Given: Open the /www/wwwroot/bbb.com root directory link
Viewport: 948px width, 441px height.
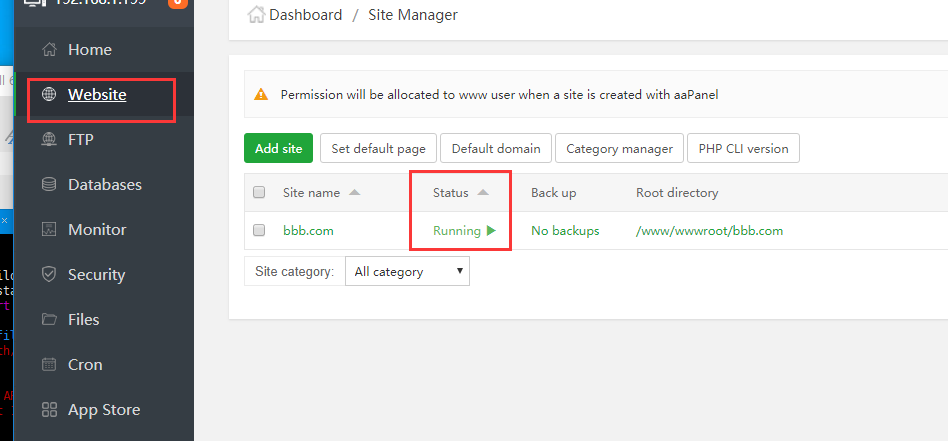Looking at the screenshot, I should (709, 231).
